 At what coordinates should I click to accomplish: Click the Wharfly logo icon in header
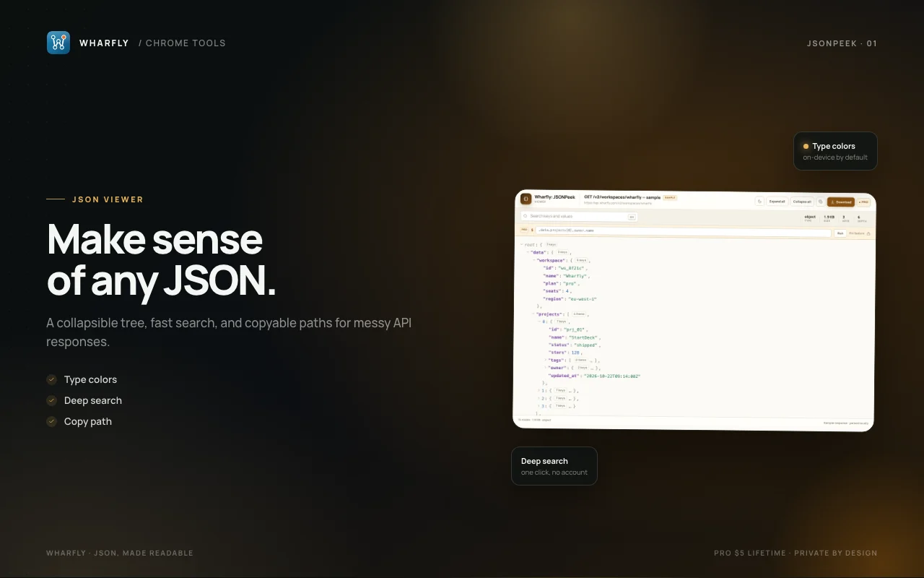(58, 43)
